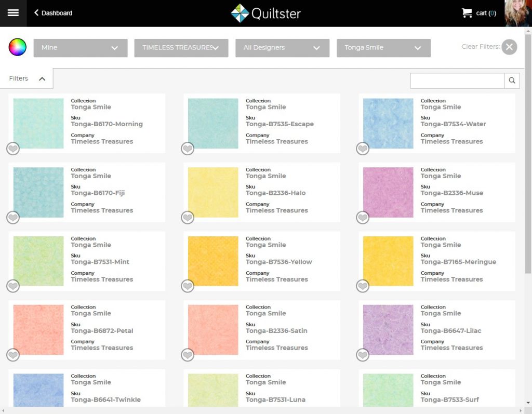Favorite the Tonga-B7535-Escape fabric
532x414 pixels.
(x=188, y=148)
